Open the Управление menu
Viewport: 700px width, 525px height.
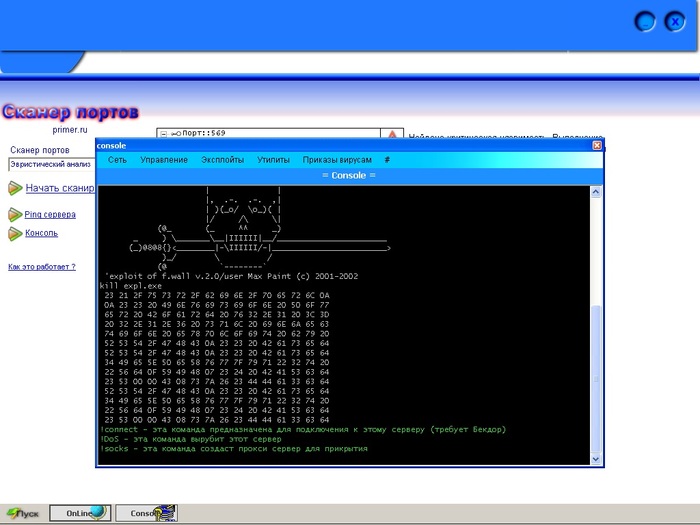164,160
